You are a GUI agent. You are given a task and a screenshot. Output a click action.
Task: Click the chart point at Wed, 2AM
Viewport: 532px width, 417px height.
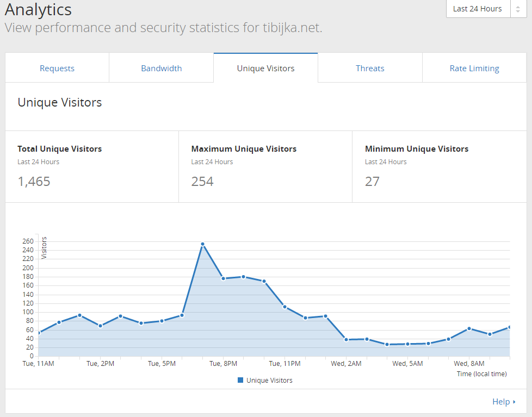click(346, 339)
